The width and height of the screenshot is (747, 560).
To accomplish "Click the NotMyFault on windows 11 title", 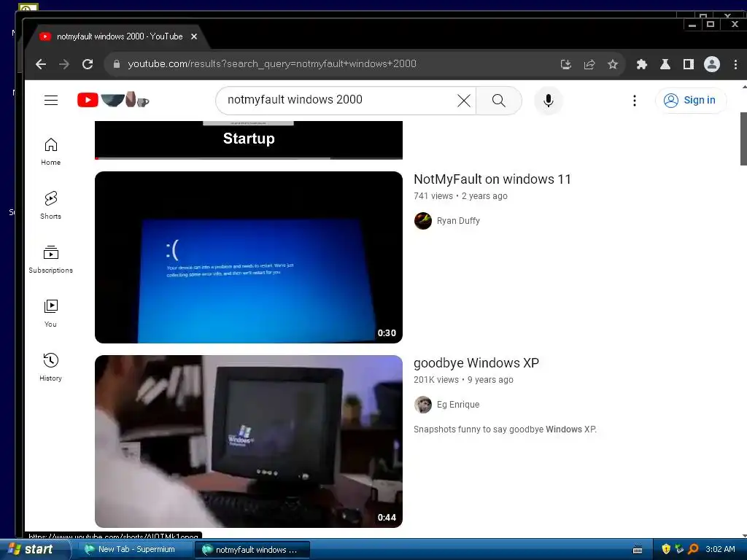I will 492,179.
